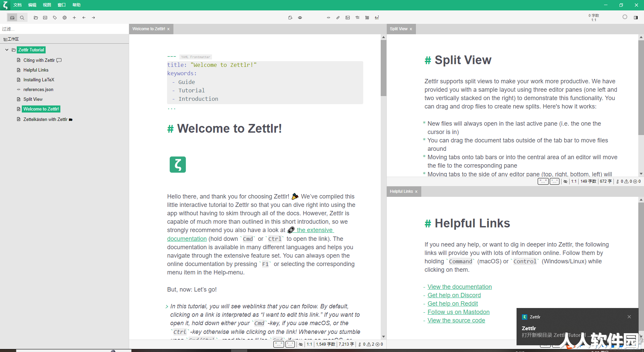
Task: Click single-quote style button in left pane status bar
Action: 290,344
